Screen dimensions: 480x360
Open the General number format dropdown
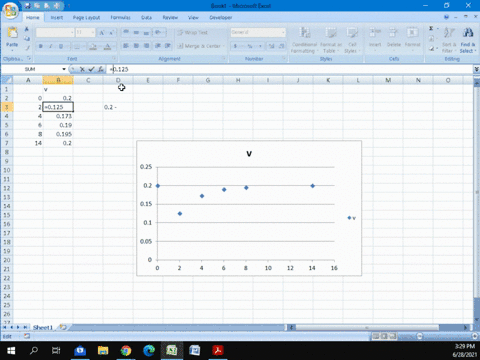click(283, 32)
